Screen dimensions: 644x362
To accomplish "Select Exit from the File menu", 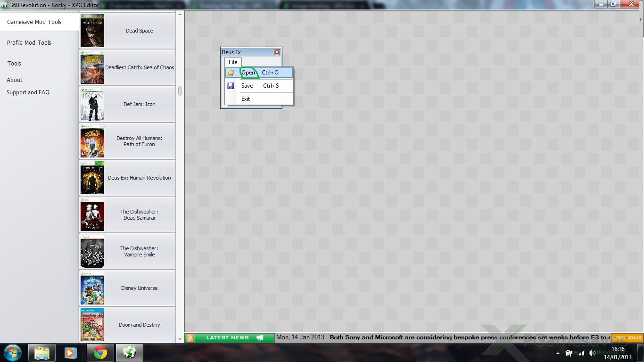I will click(x=246, y=99).
